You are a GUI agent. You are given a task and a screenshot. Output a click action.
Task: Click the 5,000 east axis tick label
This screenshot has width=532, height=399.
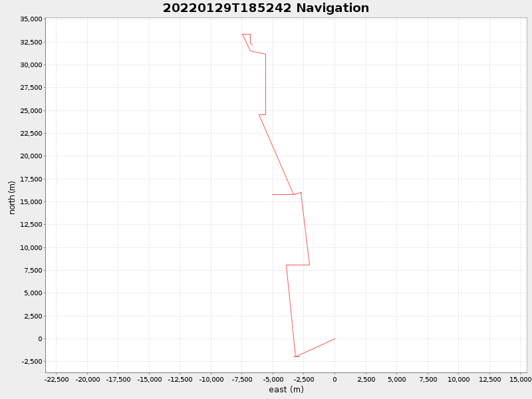[397, 379]
